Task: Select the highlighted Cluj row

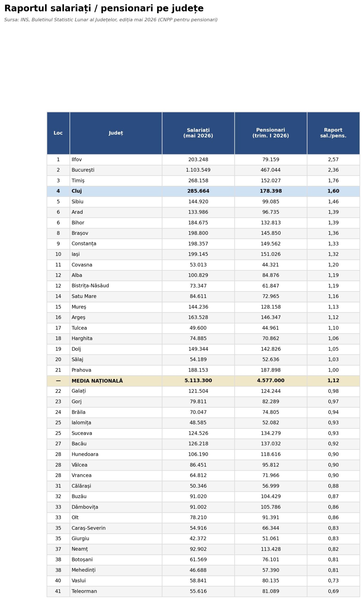Action: tap(203, 191)
